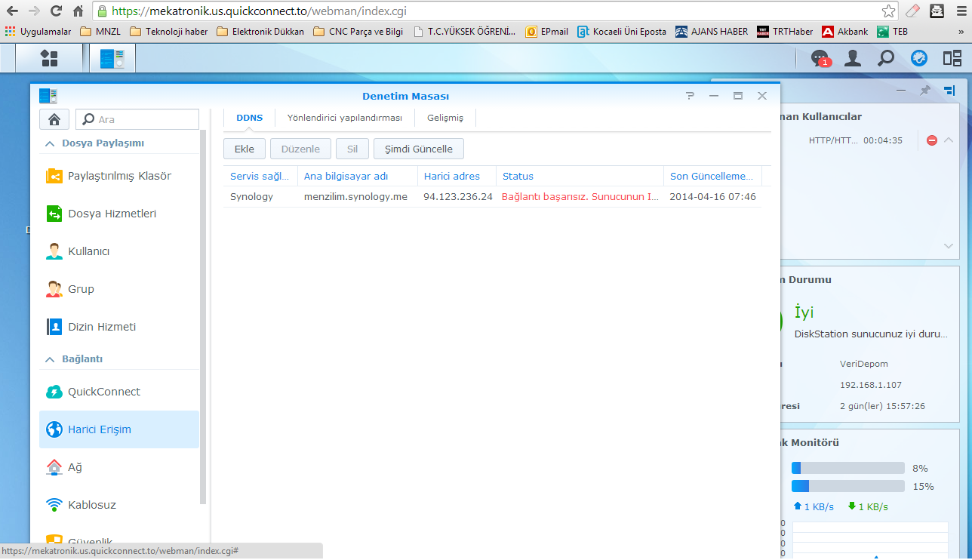Collapse the Bağlantı section

(50, 359)
